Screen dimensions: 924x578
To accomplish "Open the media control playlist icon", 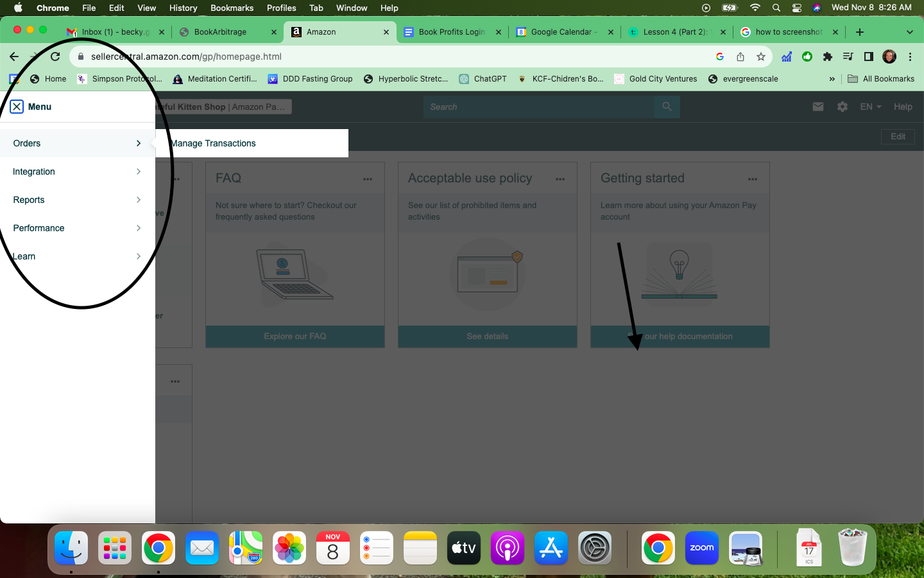I will [x=848, y=57].
